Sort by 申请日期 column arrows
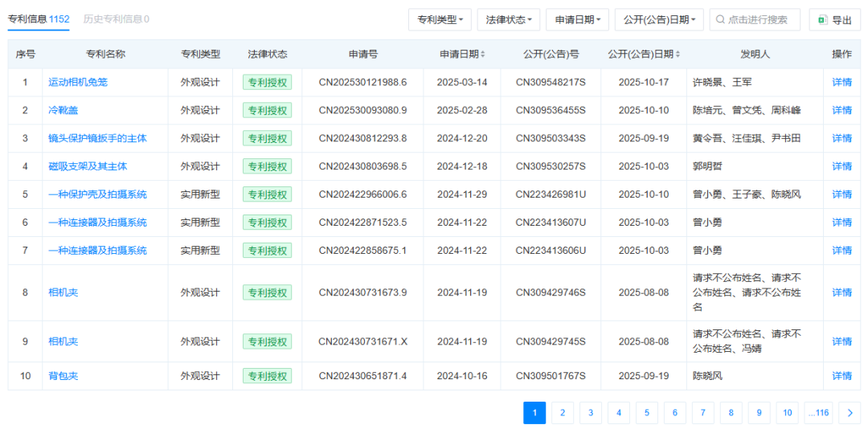Screen dimensions: 868x429 click(x=483, y=55)
